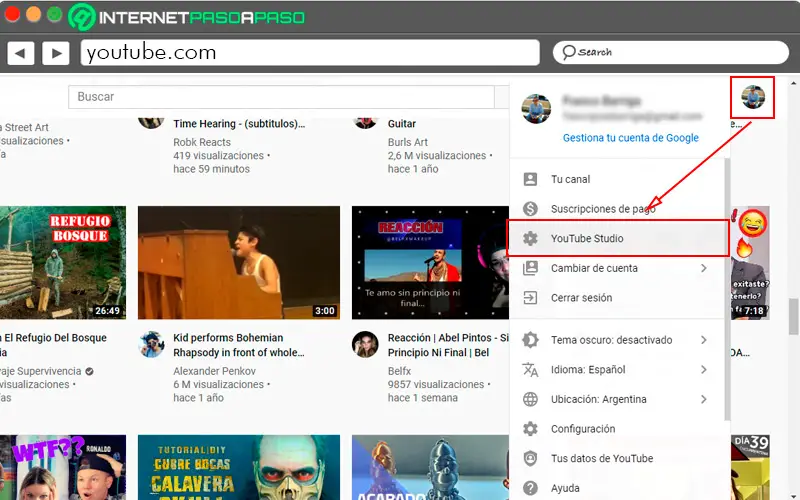Open the Día 39 video thumbnail

(x=750, y=467)
